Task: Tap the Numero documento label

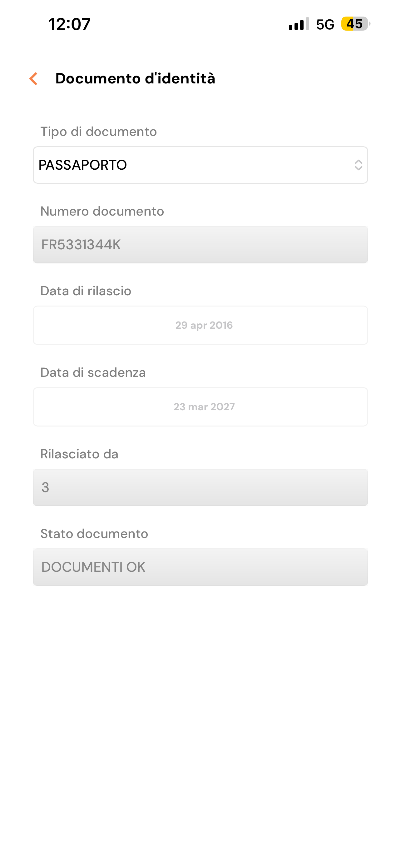Action: point(102,211)
